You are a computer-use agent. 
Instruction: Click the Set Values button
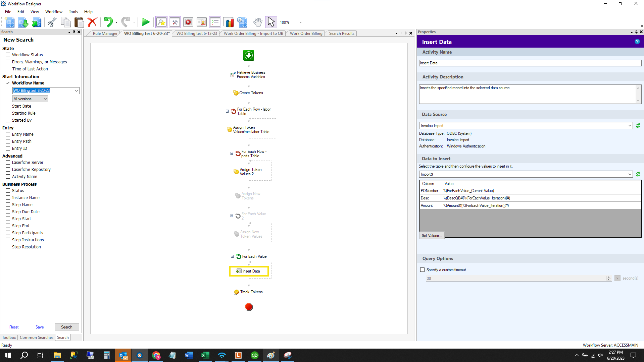pos(432,236)
